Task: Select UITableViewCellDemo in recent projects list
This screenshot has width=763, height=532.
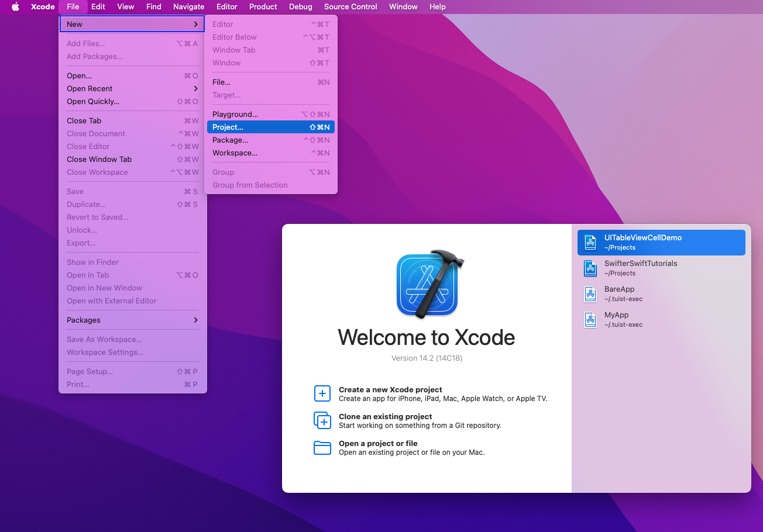Action: click(x=661, y=243)
